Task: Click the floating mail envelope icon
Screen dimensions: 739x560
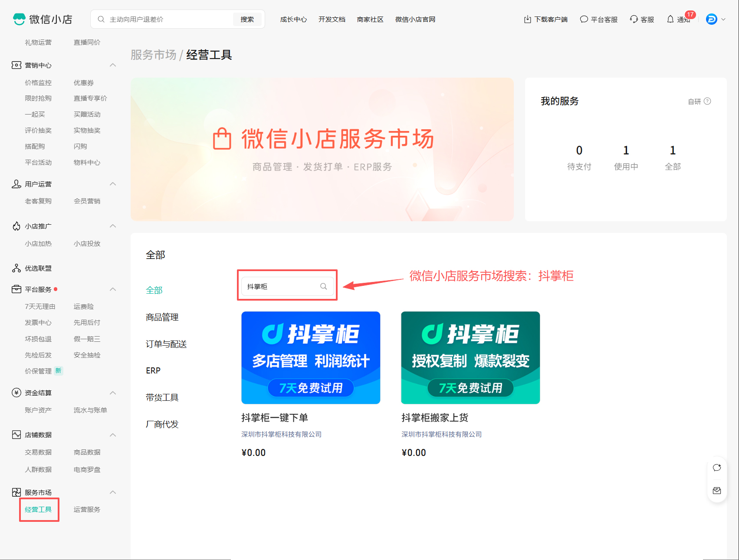Action: (717, 491)
